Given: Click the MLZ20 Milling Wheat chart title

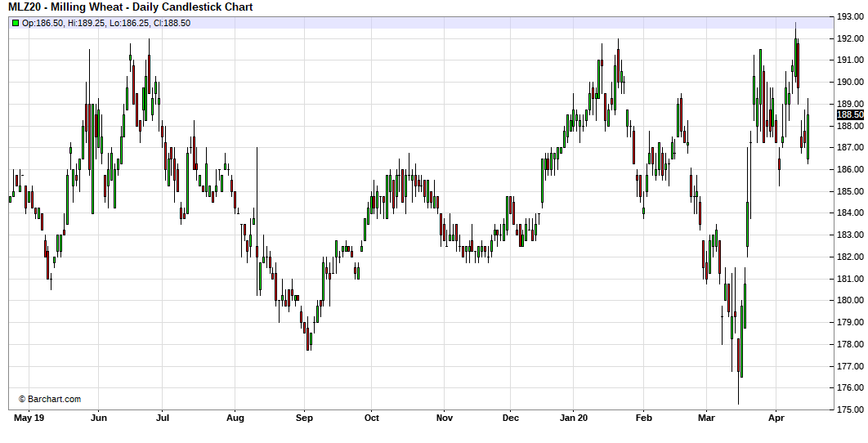Looking at the screenshot, I should (x=131, y=7).
